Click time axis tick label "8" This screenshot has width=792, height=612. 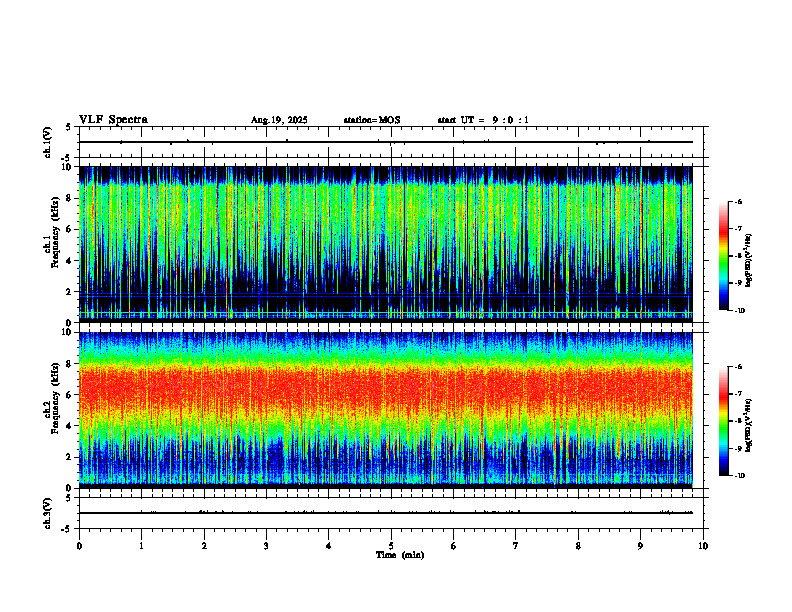click(x=578, y=546)
